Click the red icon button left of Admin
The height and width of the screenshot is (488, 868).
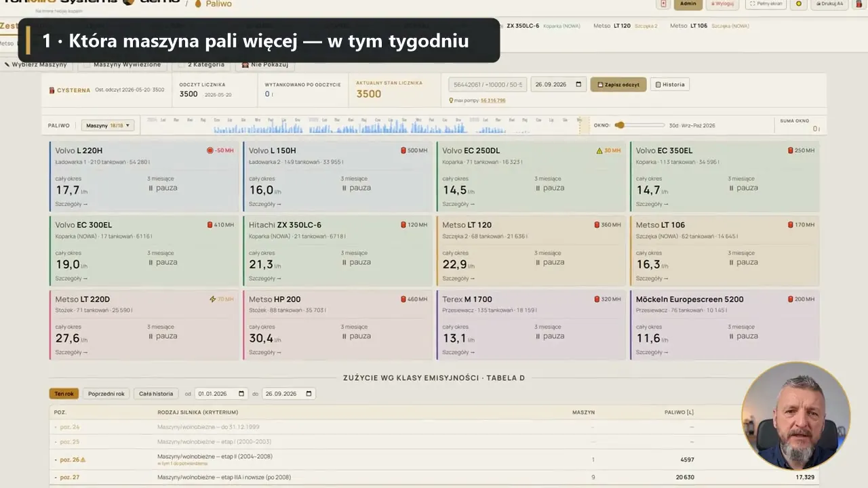coord(664,3)
